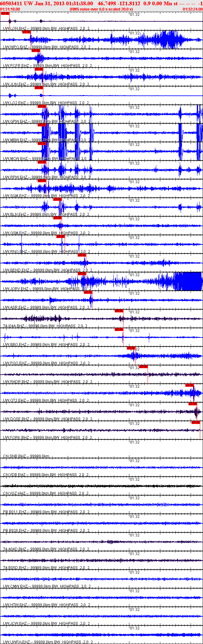Screen dimensions: 203x644
Task: Click the red pick flag on I04A trace
Action: click(x=119, y=311)
